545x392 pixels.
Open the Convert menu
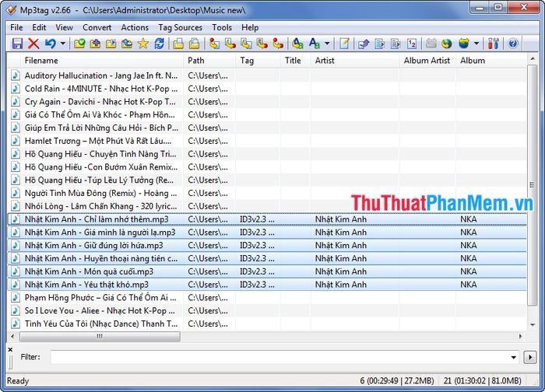pyautogui.click(x=97, y=27)
